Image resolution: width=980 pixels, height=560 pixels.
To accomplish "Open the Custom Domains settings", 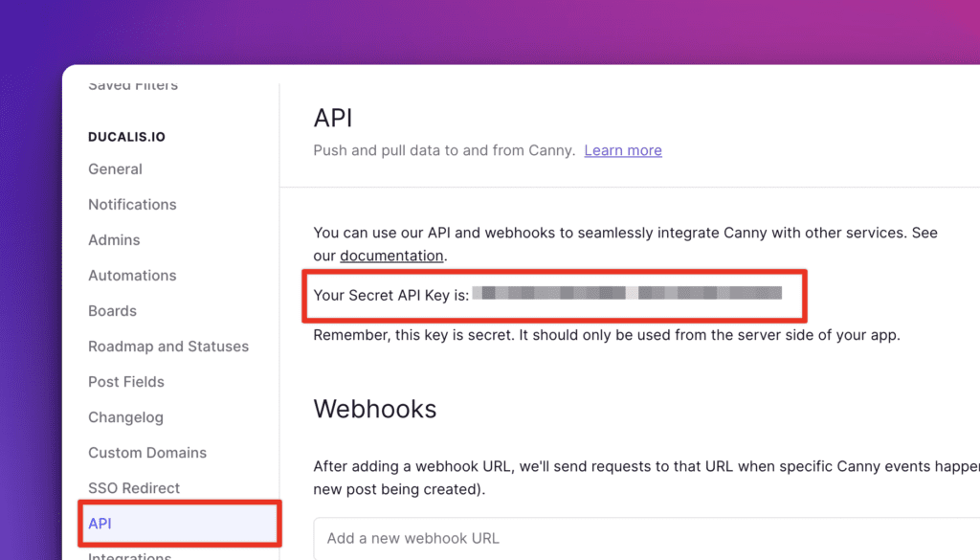I will click(x=147, y=452).
